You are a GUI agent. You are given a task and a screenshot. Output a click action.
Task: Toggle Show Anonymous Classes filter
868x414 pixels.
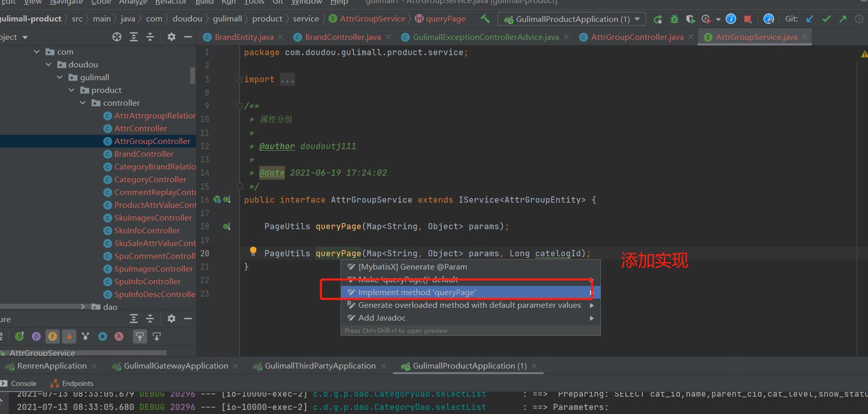[103, 336]
